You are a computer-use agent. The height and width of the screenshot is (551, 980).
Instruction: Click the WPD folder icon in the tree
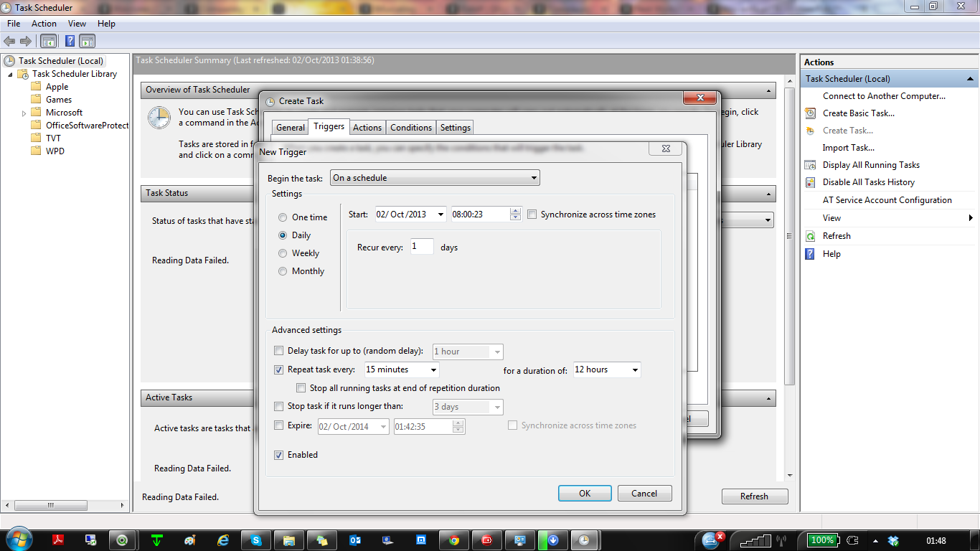click(x=36, y=151)
